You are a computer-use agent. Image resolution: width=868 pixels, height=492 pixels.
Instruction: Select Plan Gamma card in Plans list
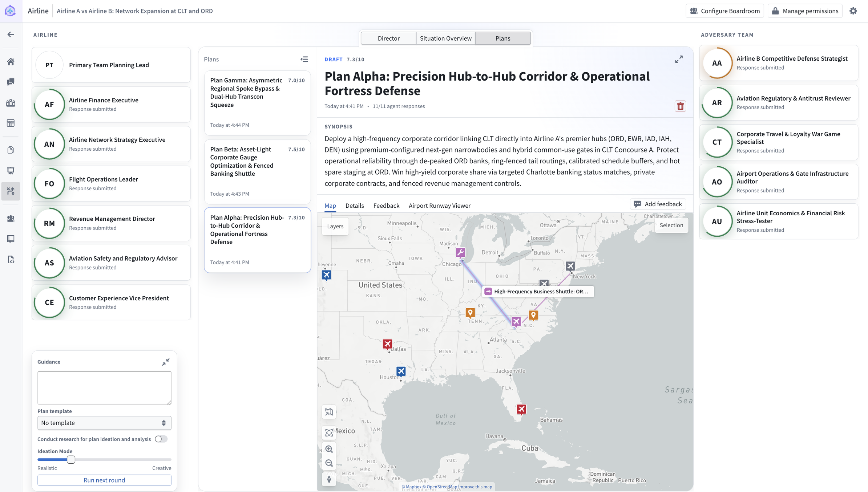click(x=257, y=103)
